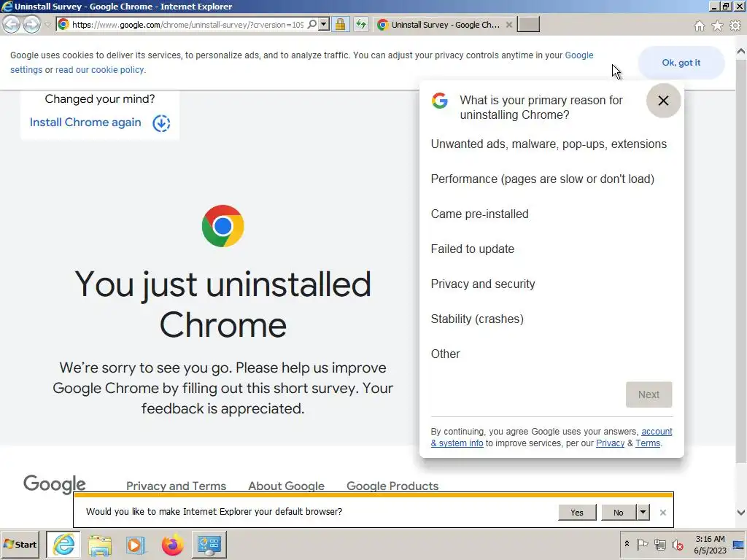Click the Home icon in IE toolbar

699,26
